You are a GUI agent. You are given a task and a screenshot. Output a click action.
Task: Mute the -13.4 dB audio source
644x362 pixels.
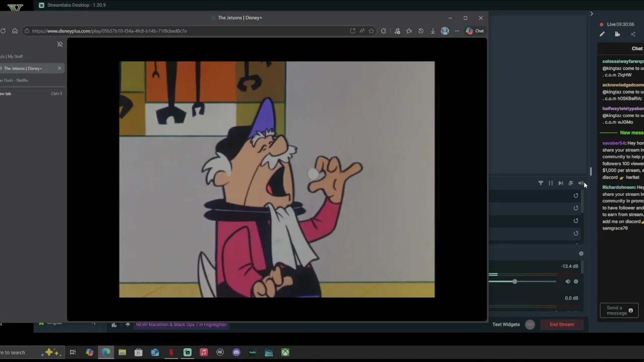click(x=568, y=282)
